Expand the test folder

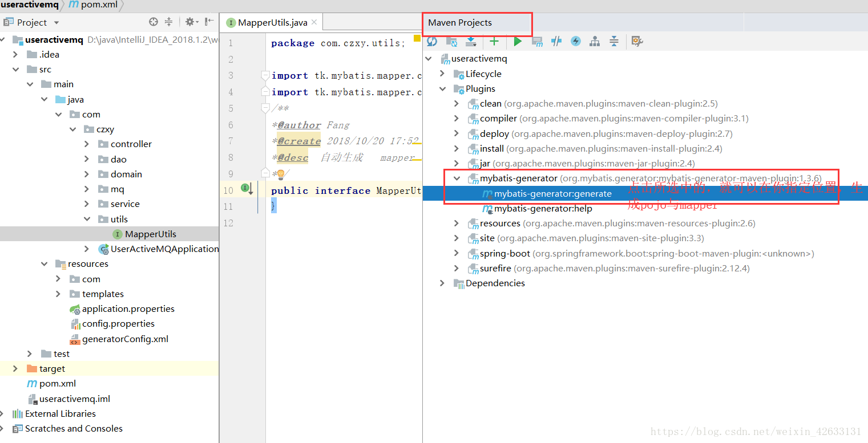click(x=30, y=353)
